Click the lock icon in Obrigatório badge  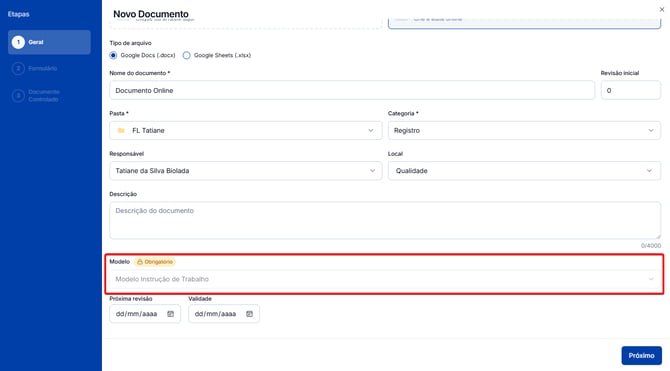pos(140,262)
